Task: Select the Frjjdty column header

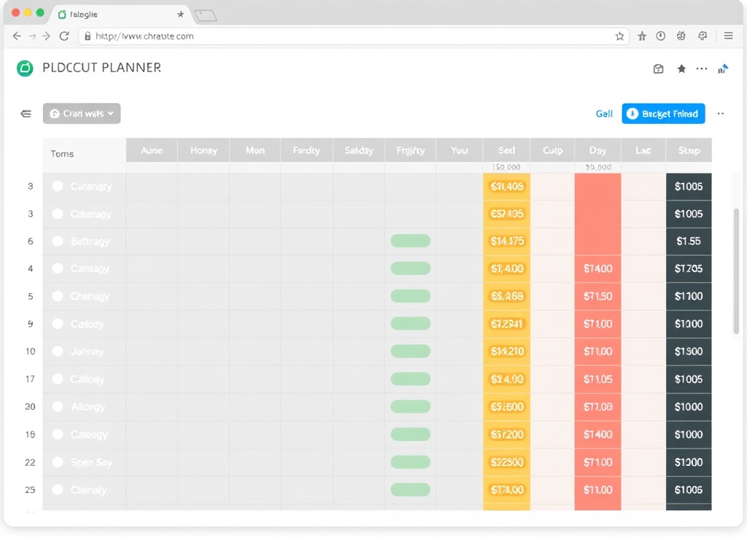Action: tap(410, 150)
